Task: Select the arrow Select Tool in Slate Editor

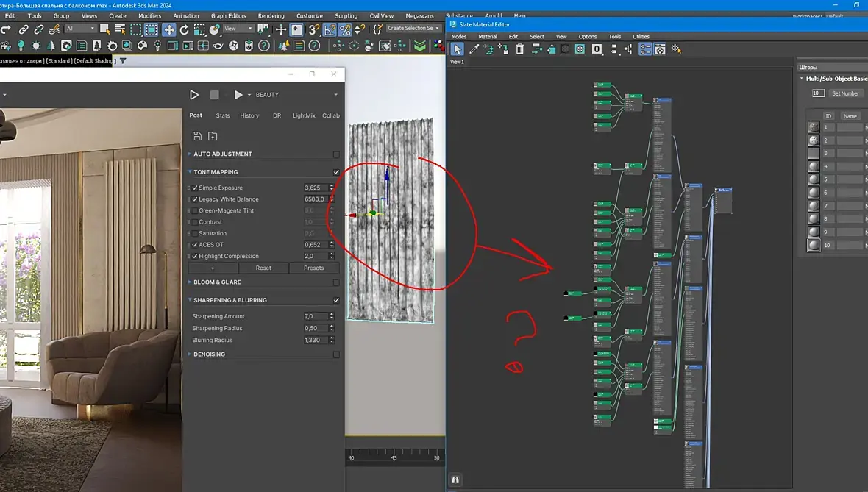Action: tap(457, 49)
